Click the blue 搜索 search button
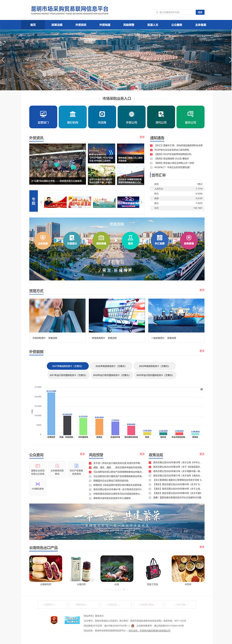The width and height of the screenshot is (232, 644). tap(200, 12)
